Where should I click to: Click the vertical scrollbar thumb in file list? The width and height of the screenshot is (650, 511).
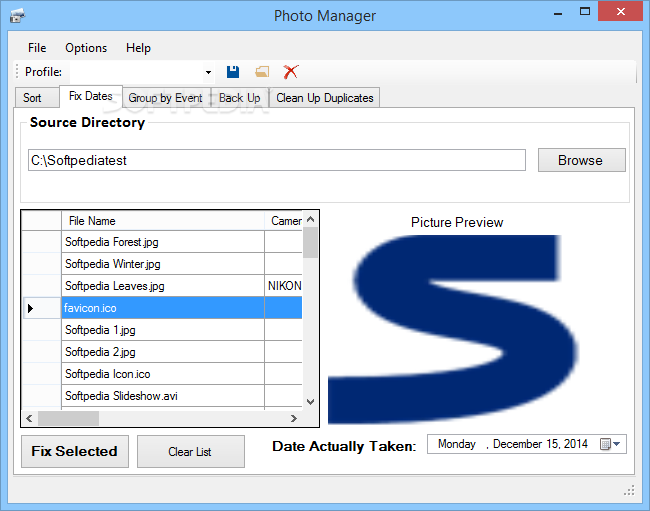click(x=310, y=243)
